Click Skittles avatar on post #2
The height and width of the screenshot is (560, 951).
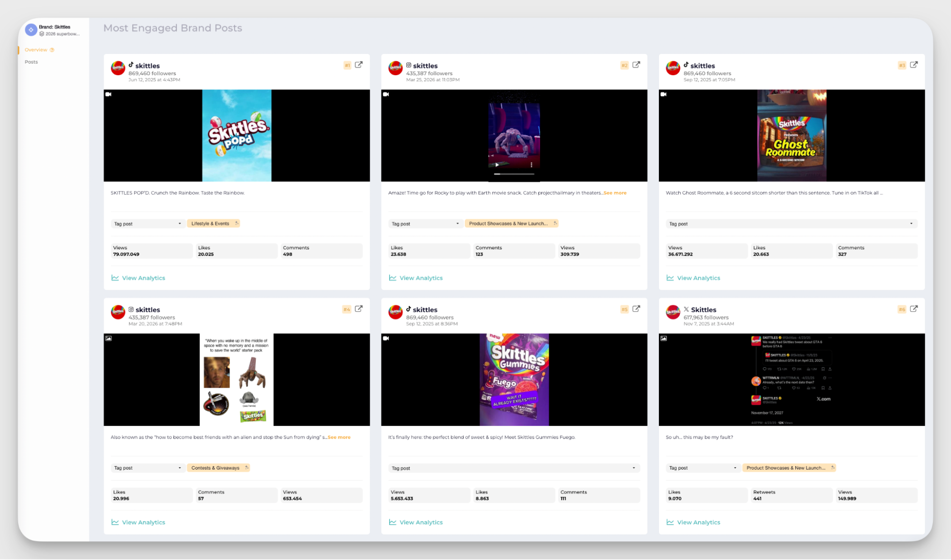click(395, 68)
